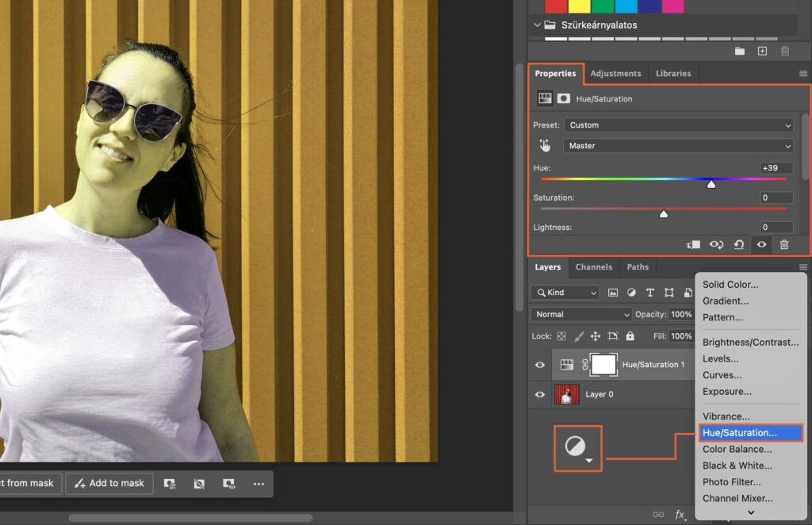The image size is (812, 525).
Task: Hide Layer 0 using its eye icon
Action: (539, 394)
